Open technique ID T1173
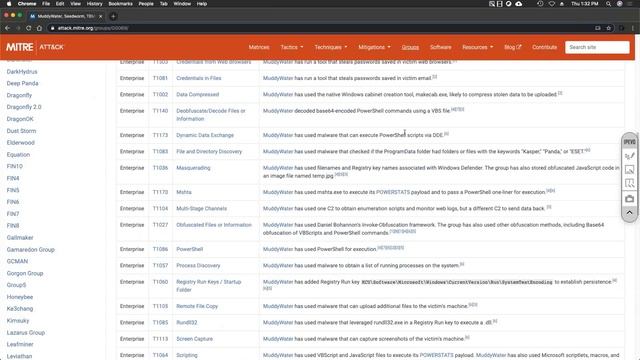The width and height of the screenshot is (640, 360). point(160,135)
